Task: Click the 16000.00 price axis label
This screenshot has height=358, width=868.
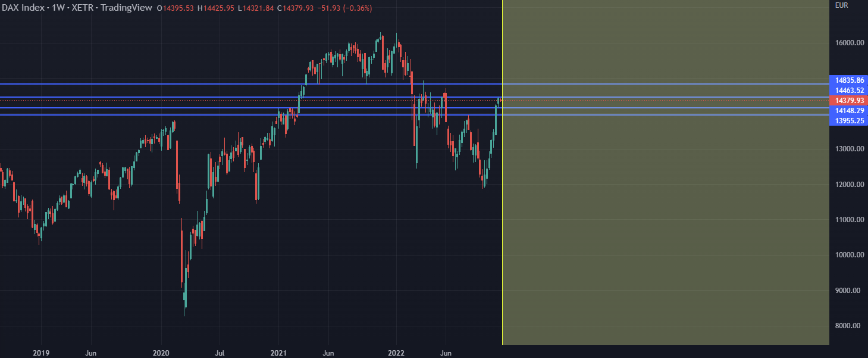Action: click(850, 43)
